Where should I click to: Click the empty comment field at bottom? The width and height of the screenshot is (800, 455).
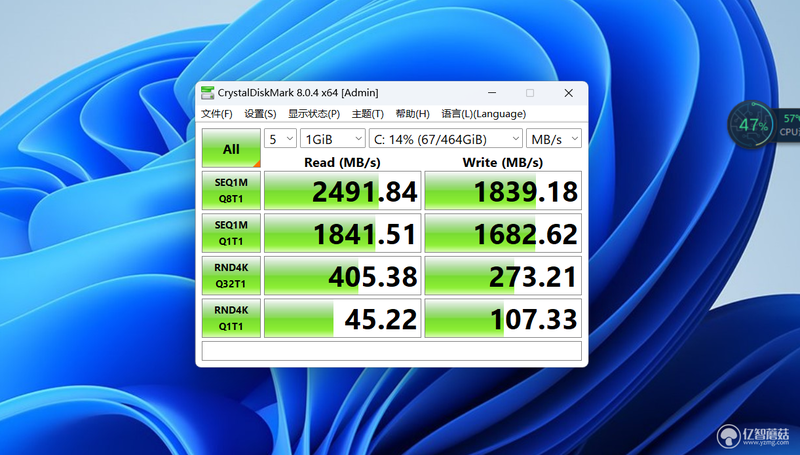click(392, 351)
